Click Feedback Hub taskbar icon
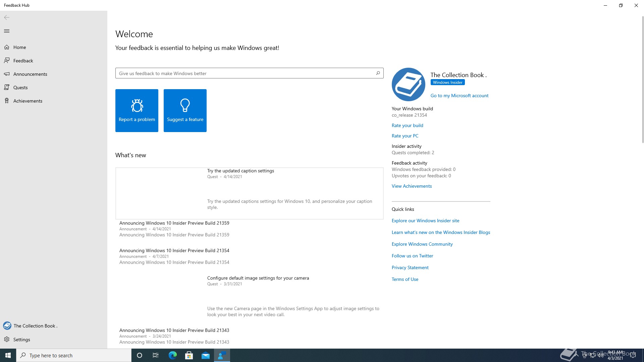644x362 pixels. pos(222,355)
